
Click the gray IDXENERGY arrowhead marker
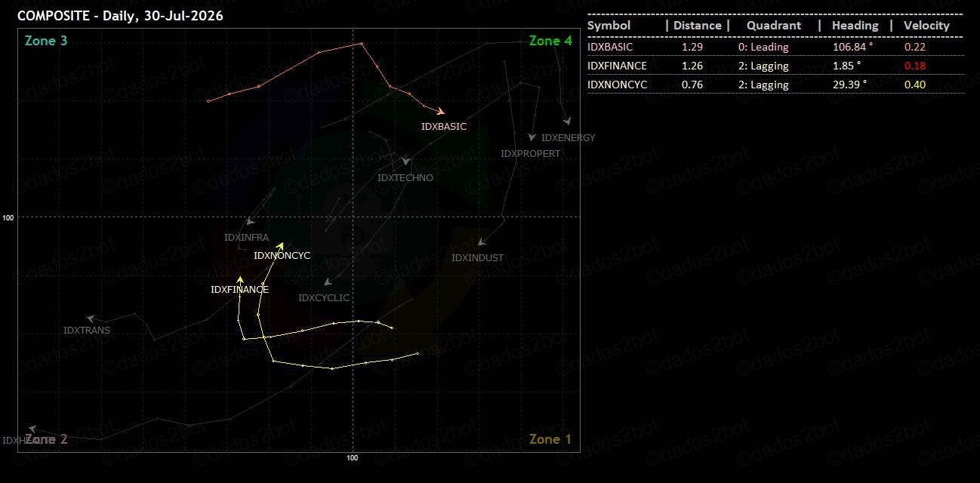click(566, 121)
